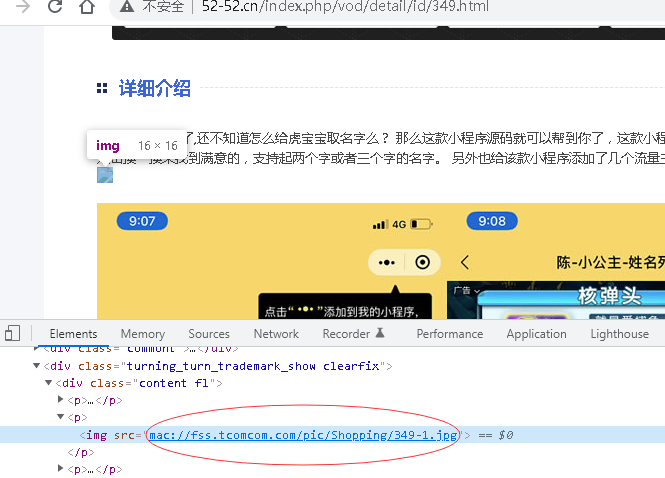Tap the three-dots menu in mini-program capsule
Image resolution: width=665 pixels, height=478 pixels.
[x=387, y=262]
